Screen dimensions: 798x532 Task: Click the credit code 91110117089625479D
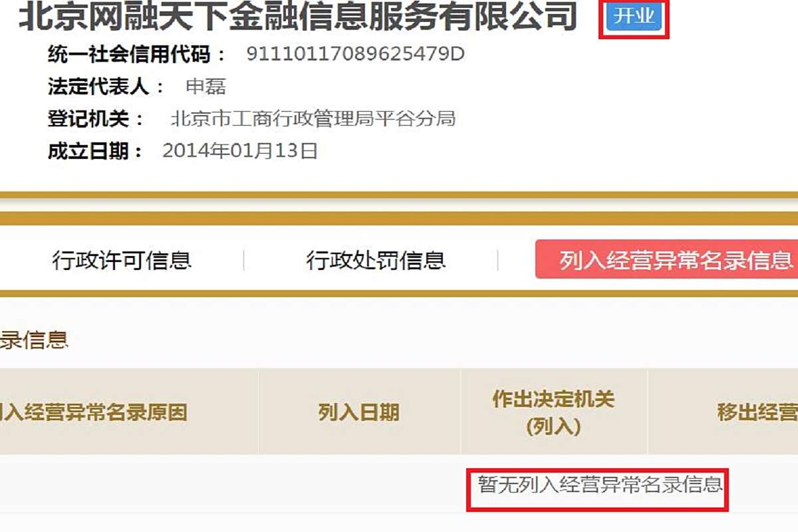(x=355, y=54)
